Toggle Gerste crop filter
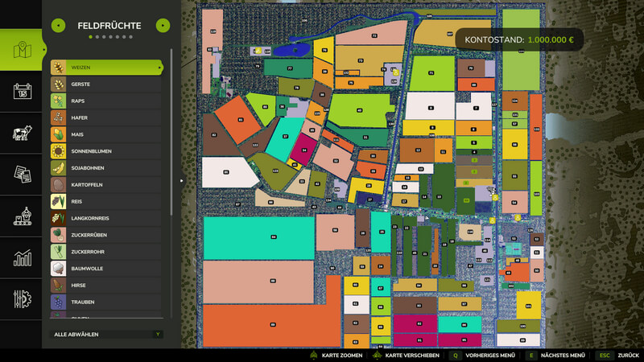 pyautogui.click(x=106, y=84)
